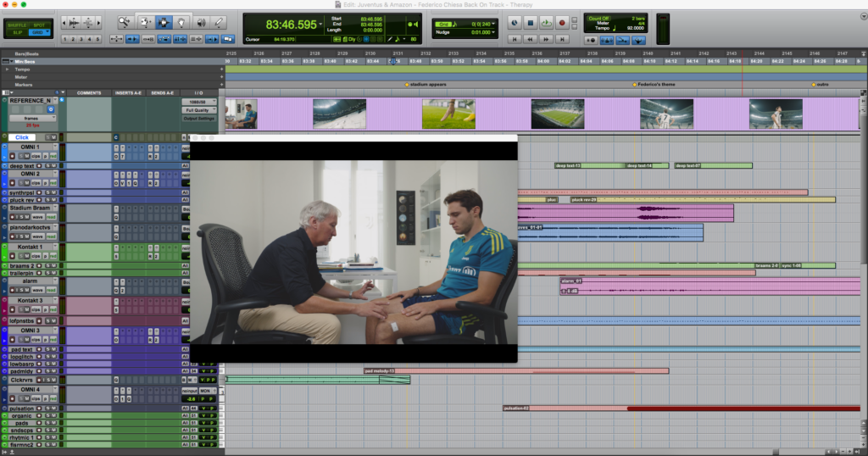Viewport: 868px width, 456px height.
Task: Click MIDI zoom button
Action: pos(87,23)
